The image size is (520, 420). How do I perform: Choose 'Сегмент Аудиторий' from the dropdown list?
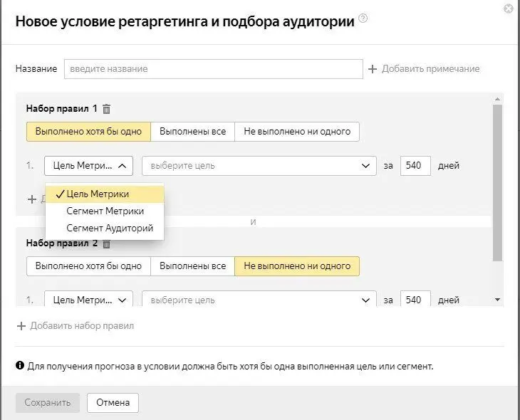coord(105,228)
